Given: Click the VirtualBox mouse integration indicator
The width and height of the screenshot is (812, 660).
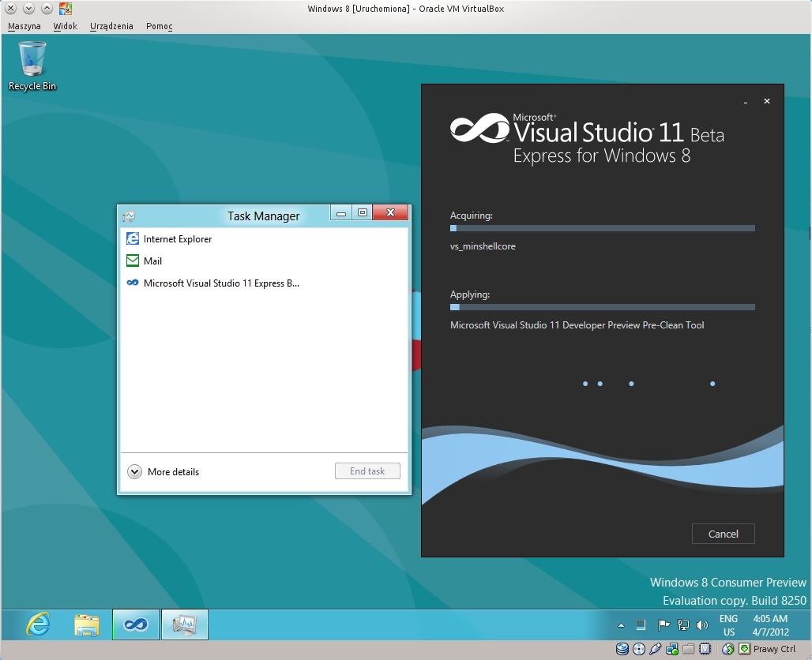Looking at the screenshot, I should (727, 649).
